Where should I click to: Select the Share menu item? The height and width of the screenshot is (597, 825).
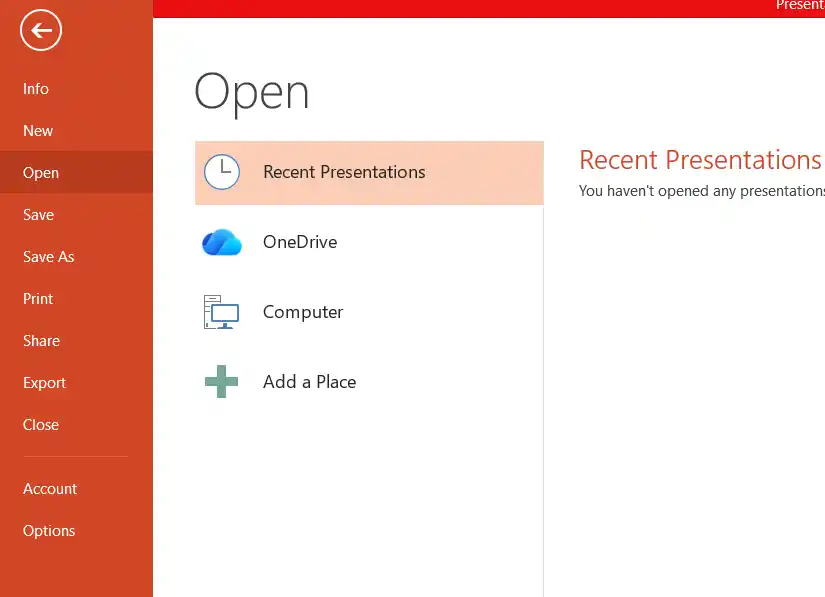point(76,341)
